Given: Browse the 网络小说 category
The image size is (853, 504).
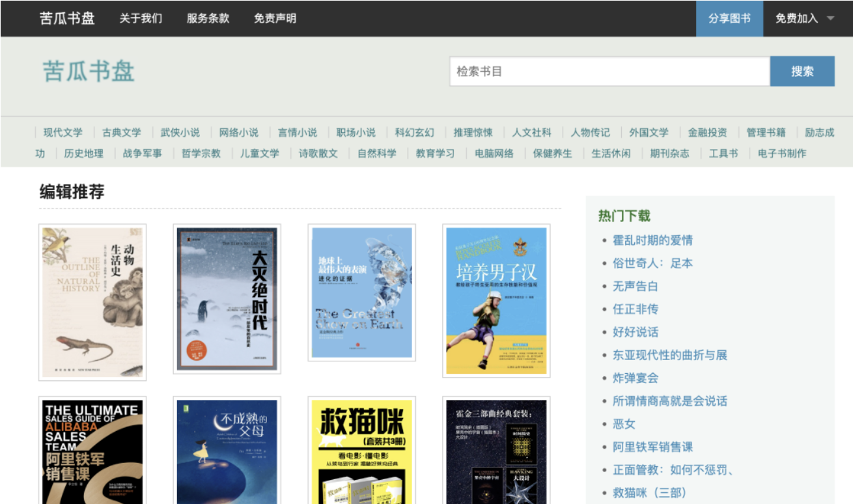Looking at the screenshot, I should (239, 132).
